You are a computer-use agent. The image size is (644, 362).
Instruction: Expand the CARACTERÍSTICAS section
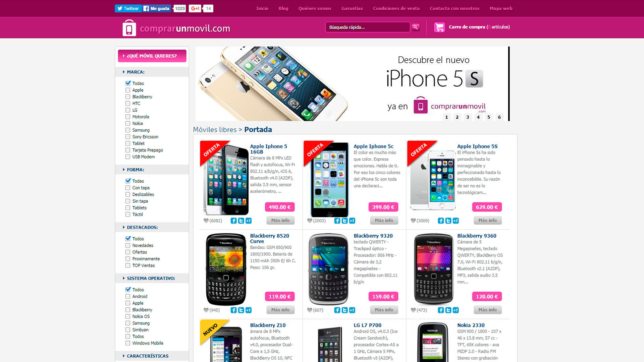click(x=124, y=356)
